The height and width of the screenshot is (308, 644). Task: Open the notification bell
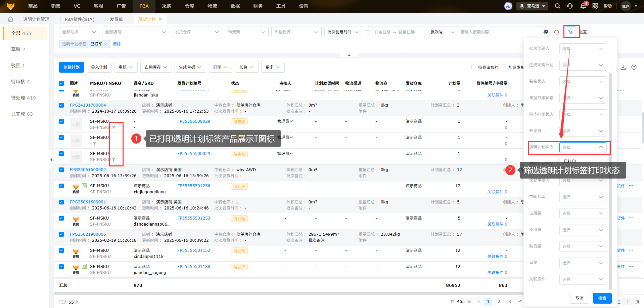tap(583, 6)
